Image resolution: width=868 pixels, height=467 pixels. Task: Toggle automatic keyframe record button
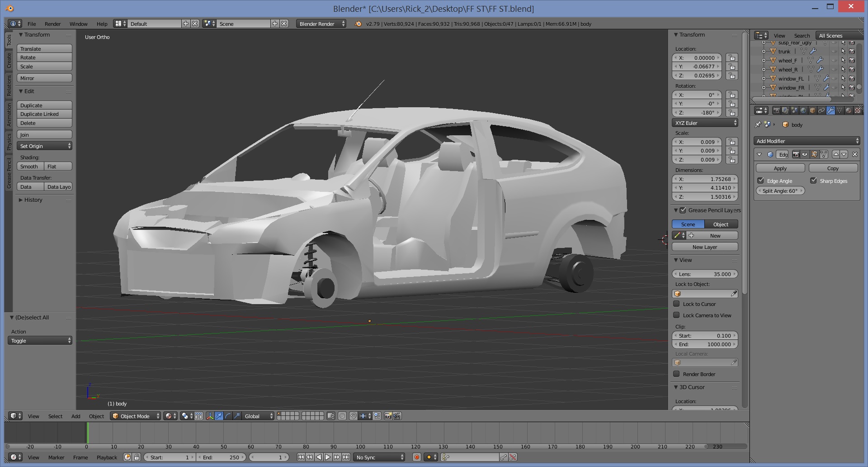coord(417,457)
